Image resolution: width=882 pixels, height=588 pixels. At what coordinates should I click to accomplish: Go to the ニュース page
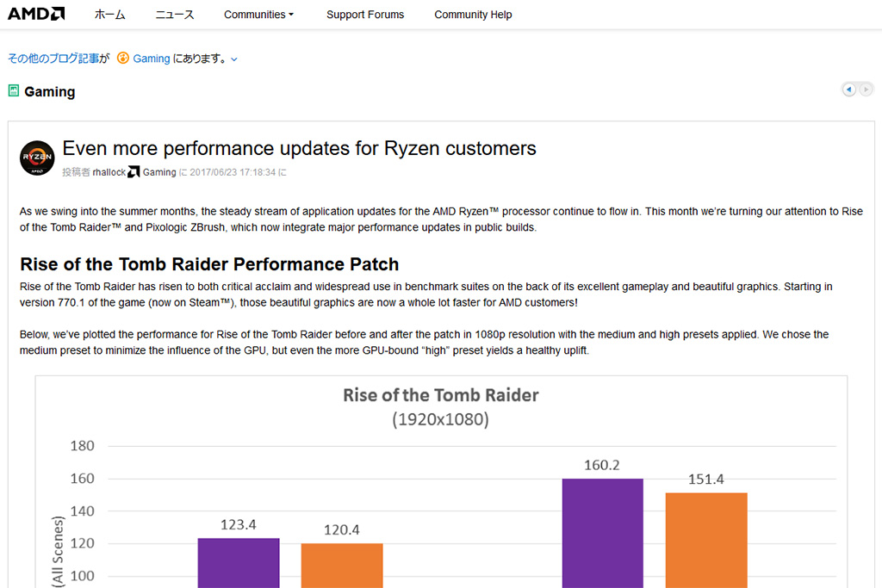point(175,15)
